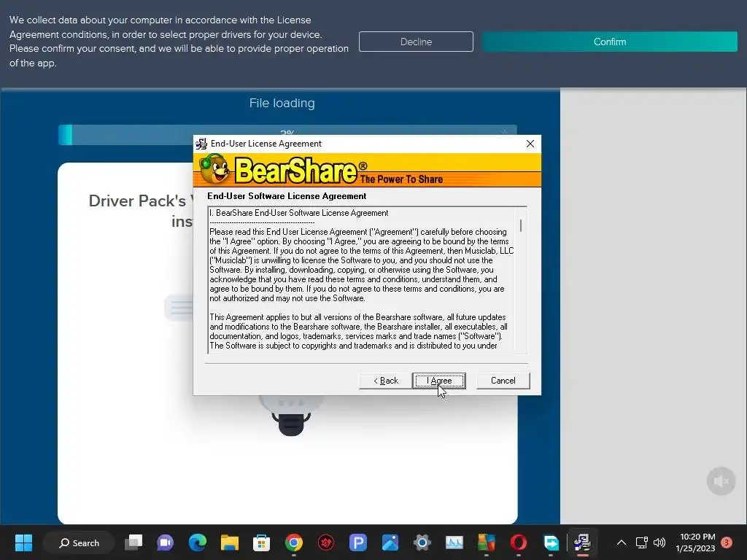This screenshot has height=560, width=747.
Task: Click the File loading progress bar
Action: coord(287,135)
